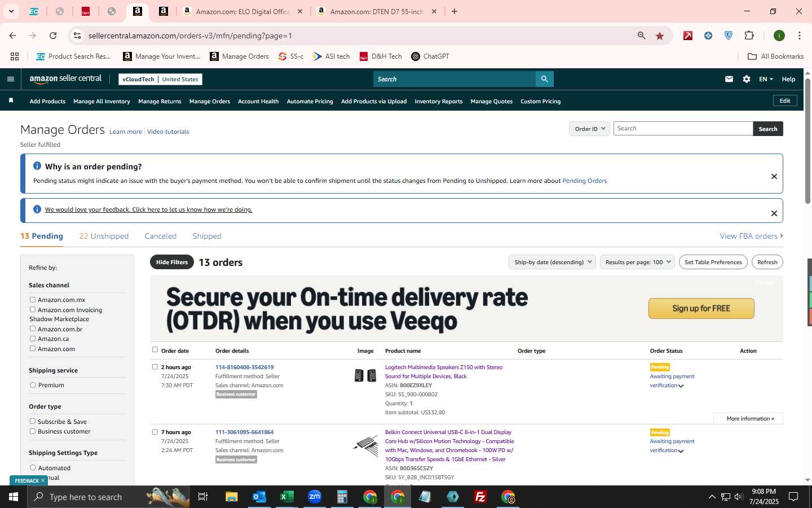Bookmark this page with the star icon
This screenshot has height=508, width=812.
tap(660, 36)
